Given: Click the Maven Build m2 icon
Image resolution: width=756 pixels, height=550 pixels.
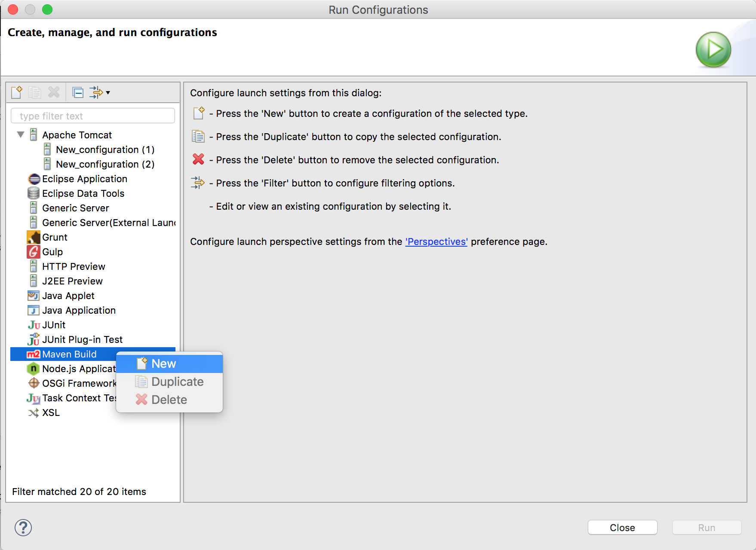Looking at the screenshot, I should point(34,354).
